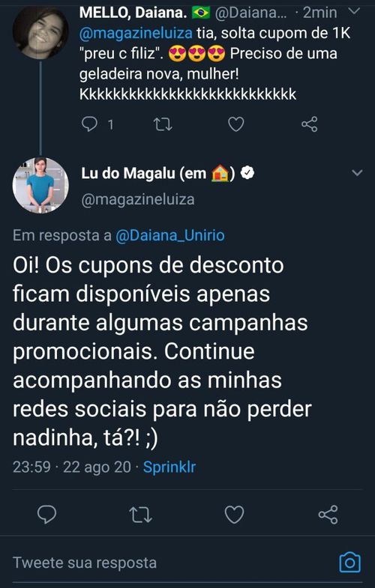Open the @Daiana_Unirio profile link
Image resolution: width=375 pixels, height=588 pixels.
tap(170, 235)
